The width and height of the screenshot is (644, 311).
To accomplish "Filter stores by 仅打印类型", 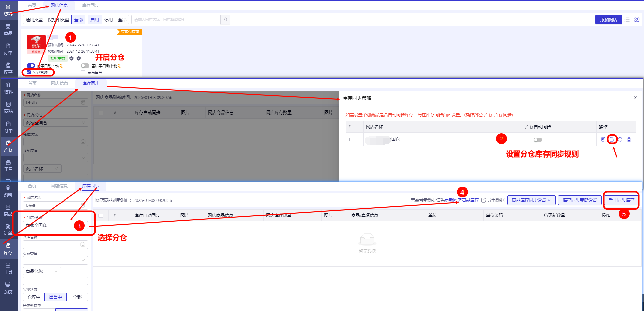I will 58,20.
